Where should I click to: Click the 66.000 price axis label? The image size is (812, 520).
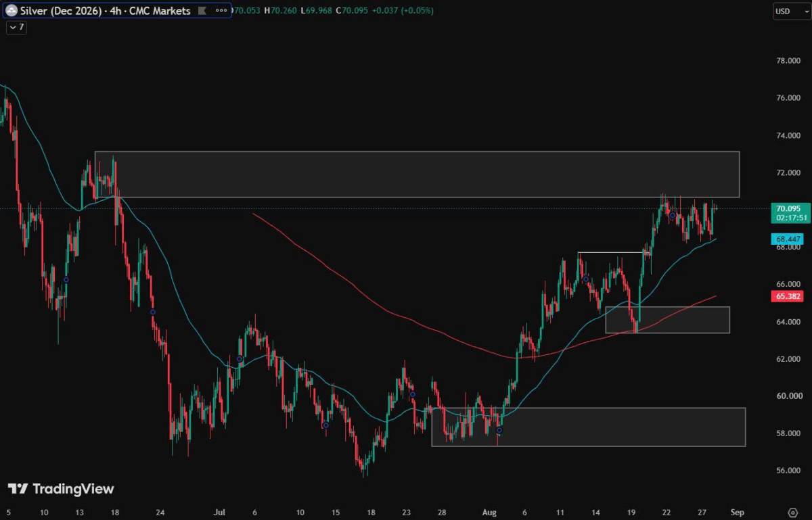(x=789, y=285)
